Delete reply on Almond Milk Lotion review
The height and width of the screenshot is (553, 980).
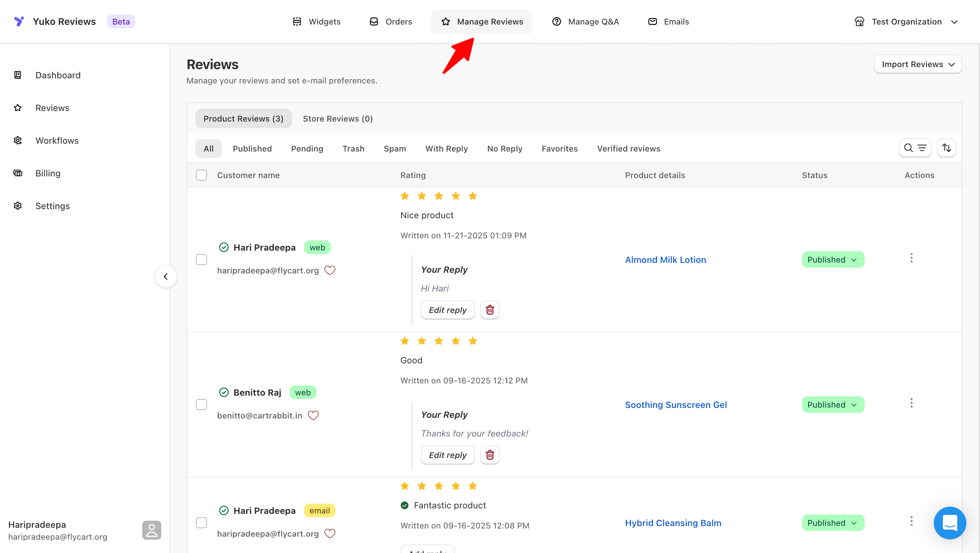[490, 310]
